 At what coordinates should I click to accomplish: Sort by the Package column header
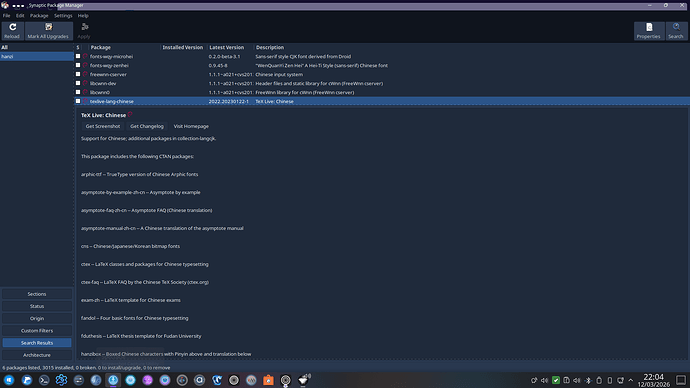[x=125, y=48]
